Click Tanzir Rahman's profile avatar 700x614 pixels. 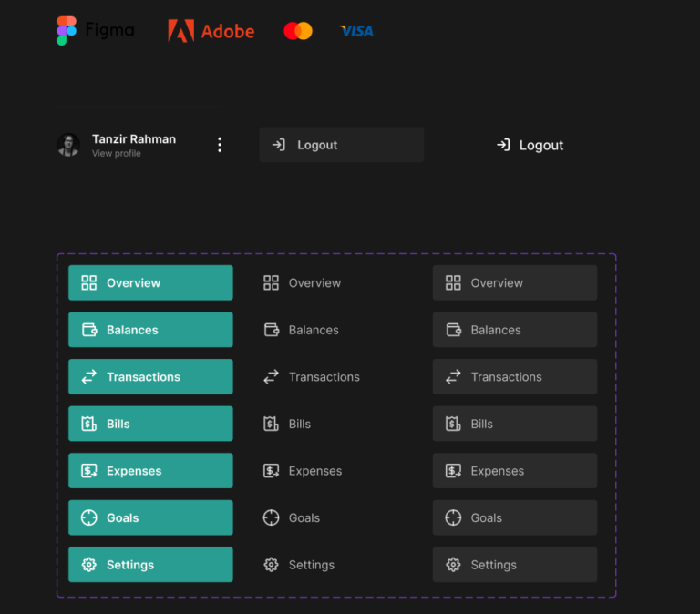pos(68,145)
